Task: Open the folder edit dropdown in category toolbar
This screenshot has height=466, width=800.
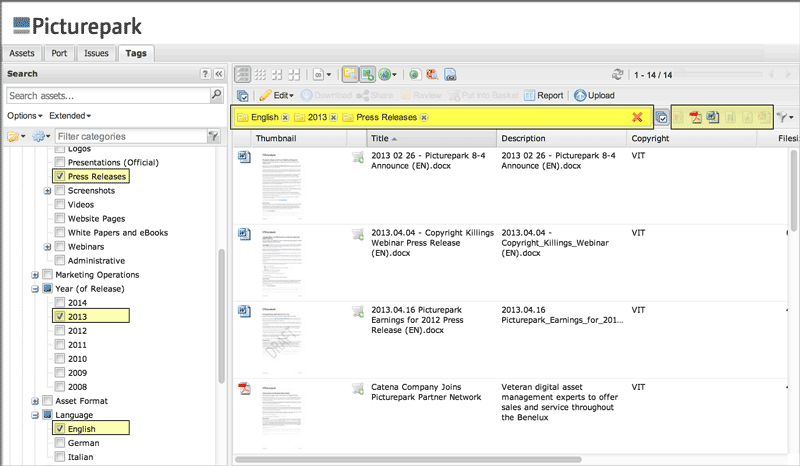Action: coord(16,136)
